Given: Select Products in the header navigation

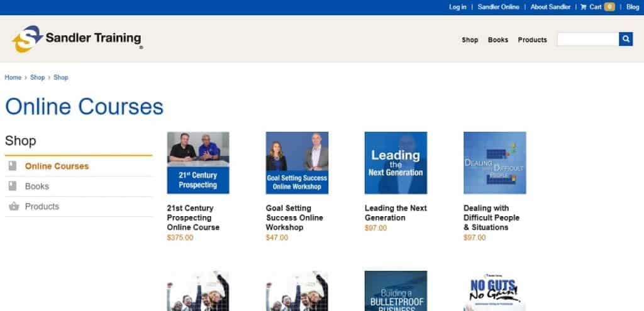Looking at the screenshot, I should (532, 40).
